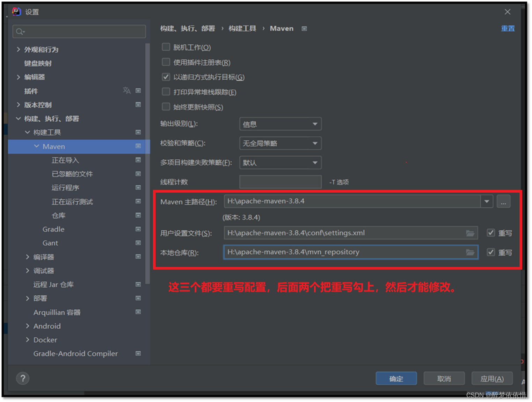
Task: Click project-level icon on 正在导入 row
Action: click(x=138, y=160)
